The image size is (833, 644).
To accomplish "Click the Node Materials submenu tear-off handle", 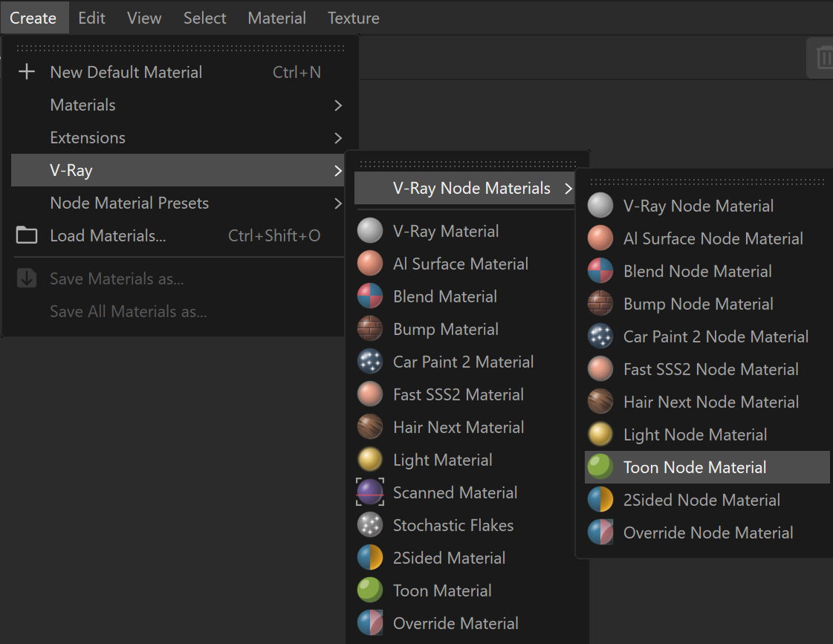I will pyautogui.click(x=707, y=181).
